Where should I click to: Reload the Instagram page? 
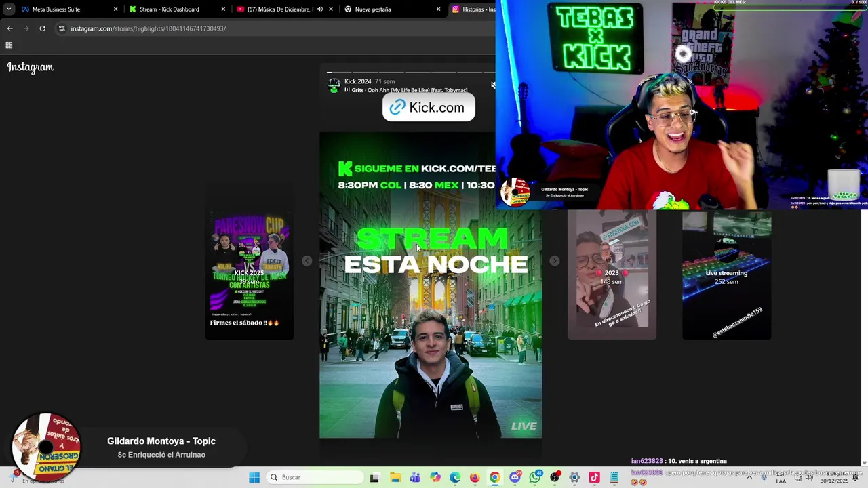(x=42, y=28)
